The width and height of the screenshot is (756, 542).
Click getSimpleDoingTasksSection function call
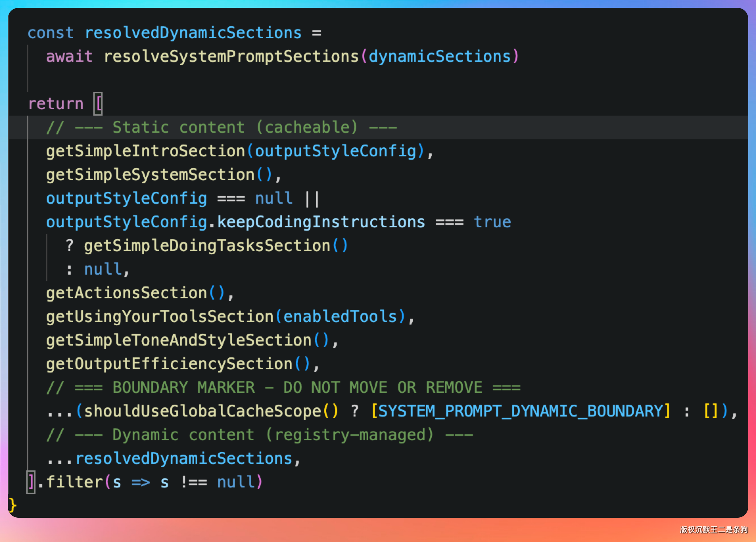(x=207, y=245)
